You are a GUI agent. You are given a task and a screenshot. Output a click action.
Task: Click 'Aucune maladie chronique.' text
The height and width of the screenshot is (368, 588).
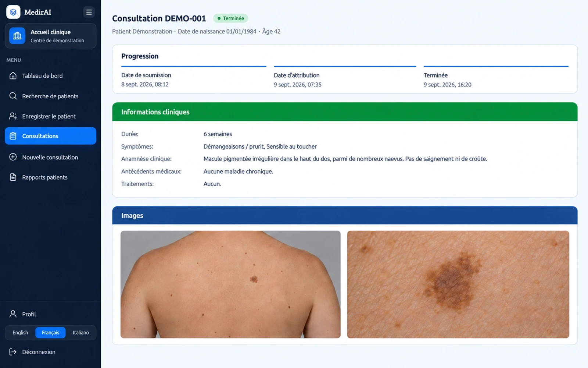(x=238, y=171)
